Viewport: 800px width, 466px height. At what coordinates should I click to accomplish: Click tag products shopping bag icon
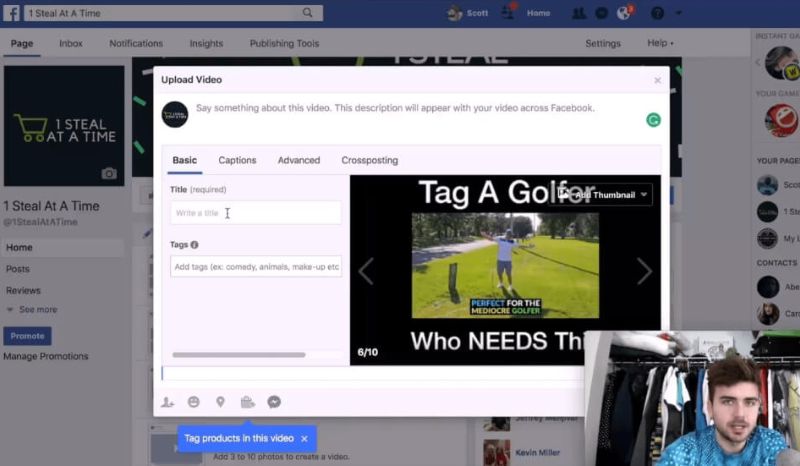click(247, 402)
